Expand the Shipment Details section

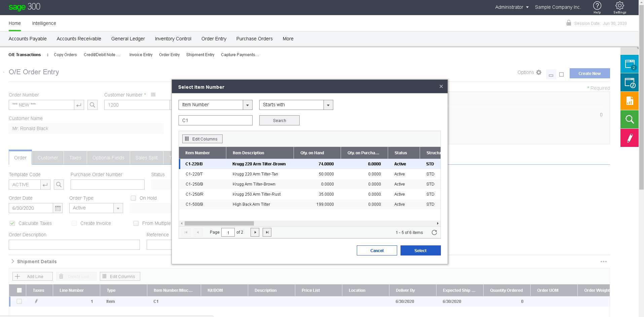click(x=13, y=261)
